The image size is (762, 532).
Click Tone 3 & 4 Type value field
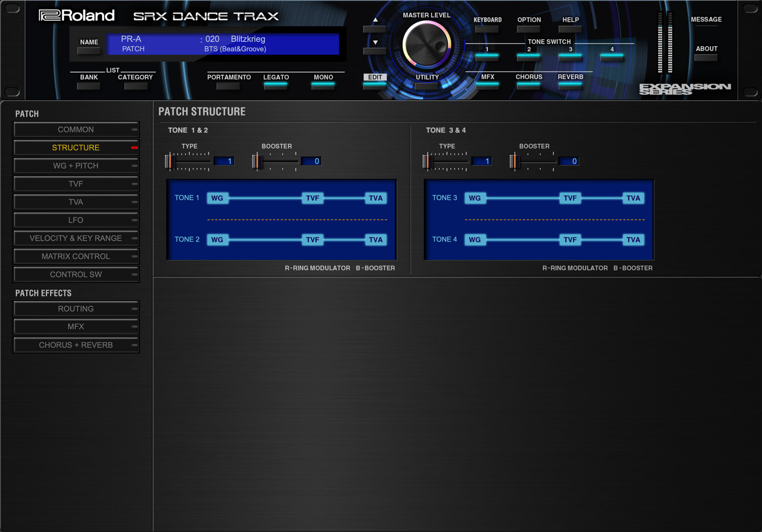[481, 161]
